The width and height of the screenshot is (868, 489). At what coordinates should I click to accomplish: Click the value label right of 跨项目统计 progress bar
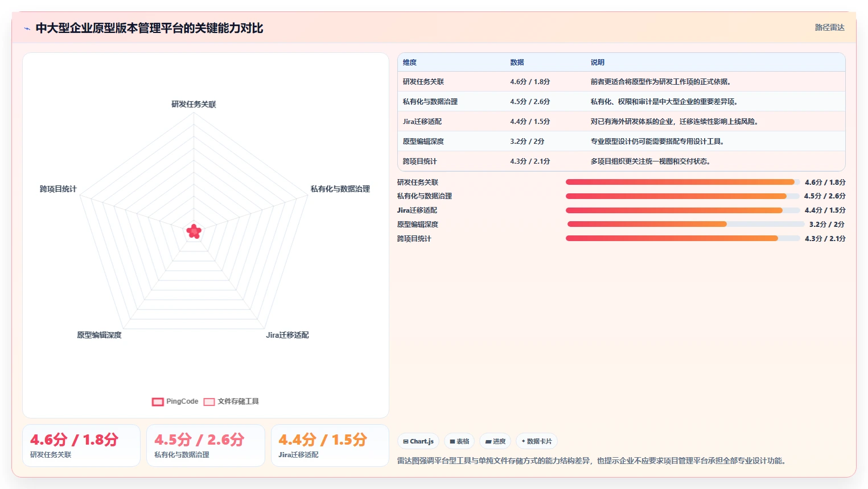click(825, 239)
